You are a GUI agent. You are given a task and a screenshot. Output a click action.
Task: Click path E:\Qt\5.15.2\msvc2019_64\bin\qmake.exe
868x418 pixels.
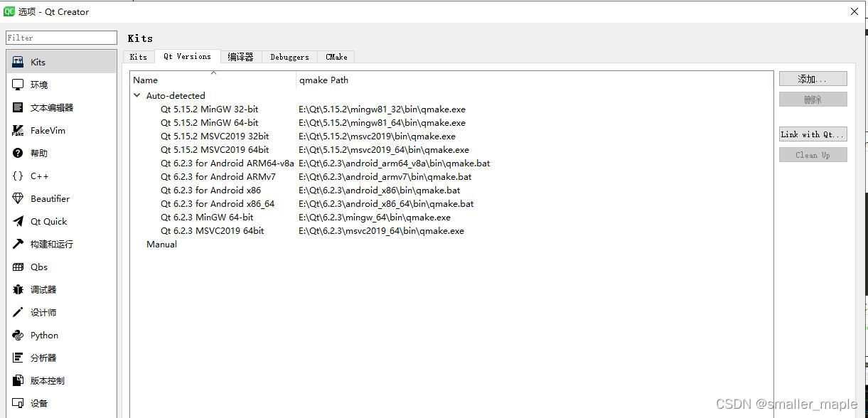point(384,150)
